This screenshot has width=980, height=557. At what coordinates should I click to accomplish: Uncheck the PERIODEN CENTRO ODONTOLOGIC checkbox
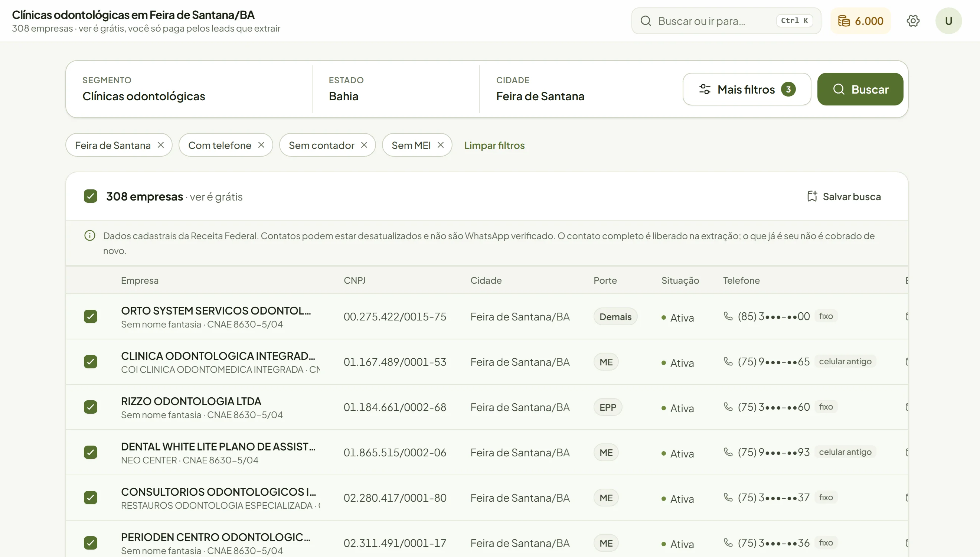pyautogui.click(x=91, y=543)
